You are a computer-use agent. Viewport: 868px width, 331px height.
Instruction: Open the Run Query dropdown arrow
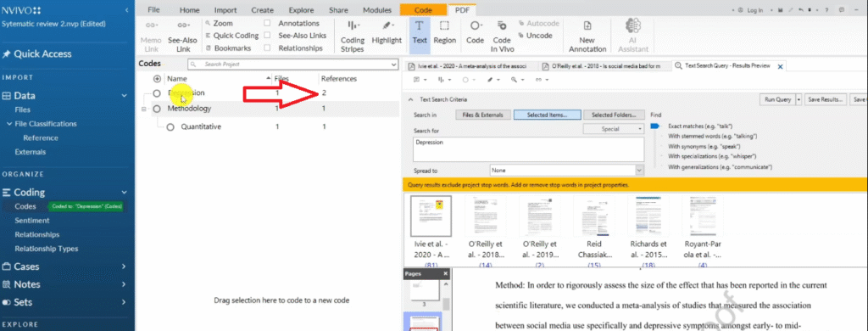click(798, 100)
